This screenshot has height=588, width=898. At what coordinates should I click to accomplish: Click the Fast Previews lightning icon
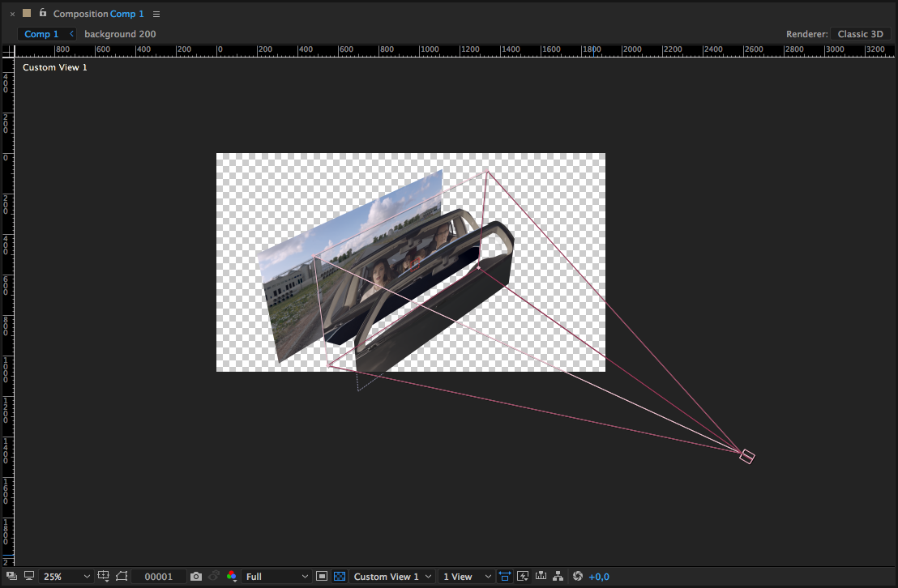[523, 577]
